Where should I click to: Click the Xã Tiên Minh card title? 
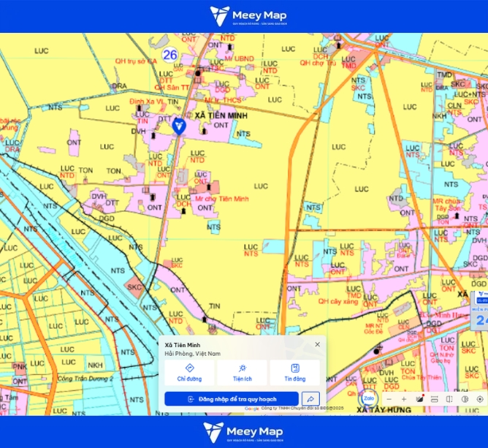pyautogui.click(x=183, y=345)
